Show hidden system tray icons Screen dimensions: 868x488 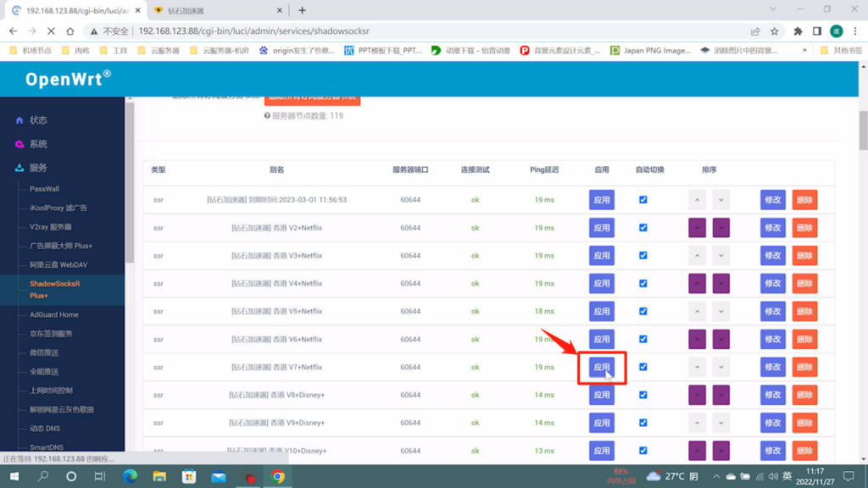716,476
